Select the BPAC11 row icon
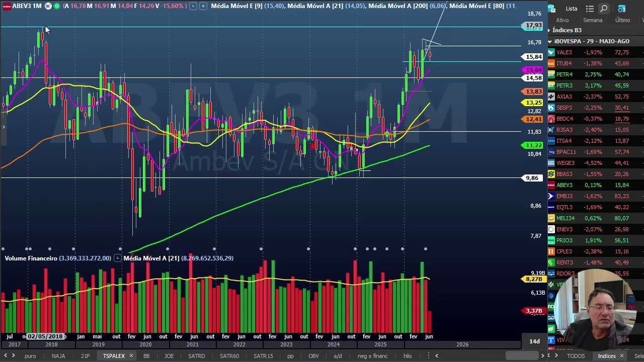 551,152
